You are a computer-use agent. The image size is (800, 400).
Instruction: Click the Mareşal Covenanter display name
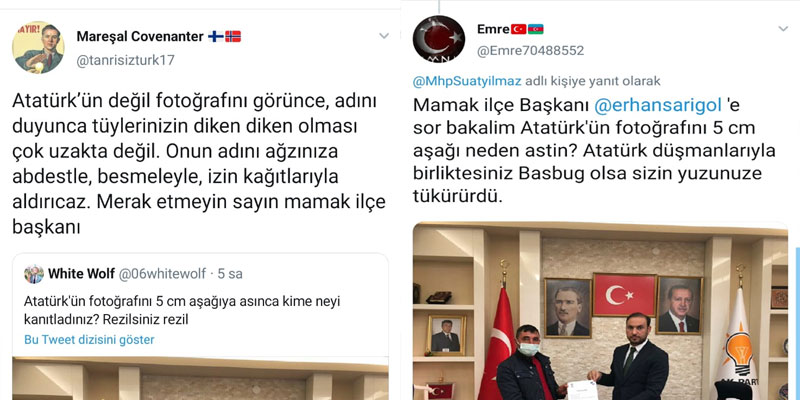pyautogui.click(x=140, y=36)
